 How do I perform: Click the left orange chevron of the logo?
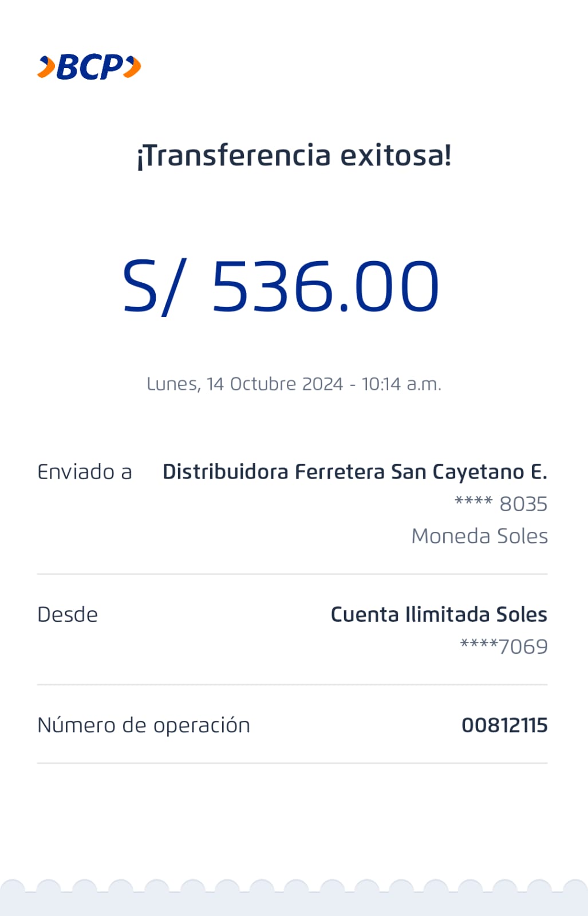pos(46,67)
